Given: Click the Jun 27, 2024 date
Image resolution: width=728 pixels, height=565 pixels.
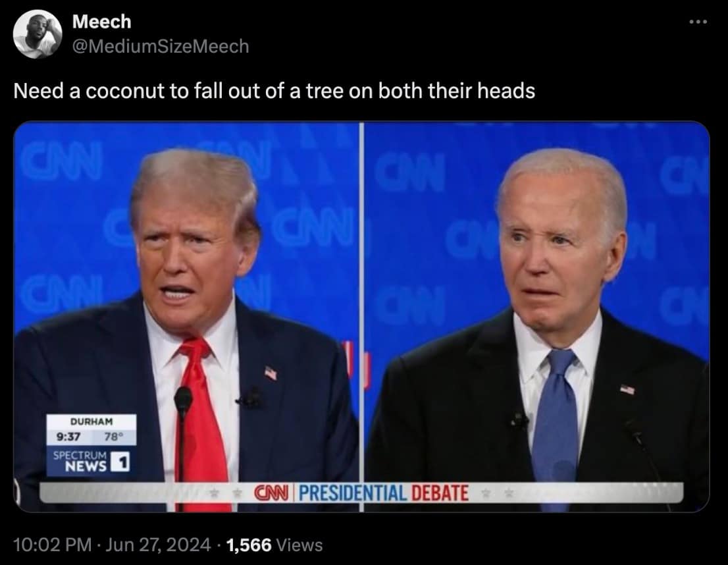Looking at the screenshot, I should (x=158, y=545).
